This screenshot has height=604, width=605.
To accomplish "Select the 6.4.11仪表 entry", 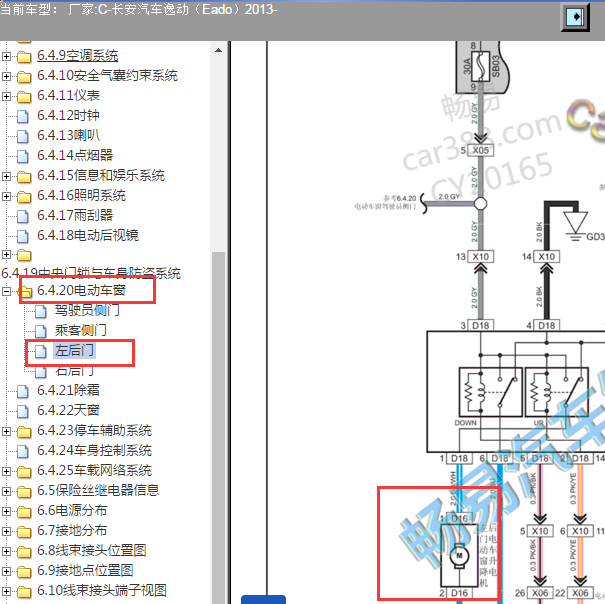I will click(68, 96).
